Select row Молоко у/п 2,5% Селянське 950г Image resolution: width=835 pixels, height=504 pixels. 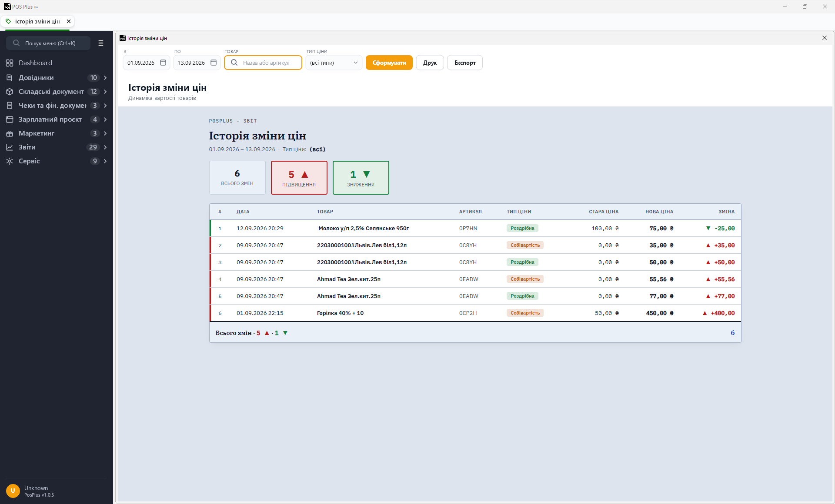475,228
